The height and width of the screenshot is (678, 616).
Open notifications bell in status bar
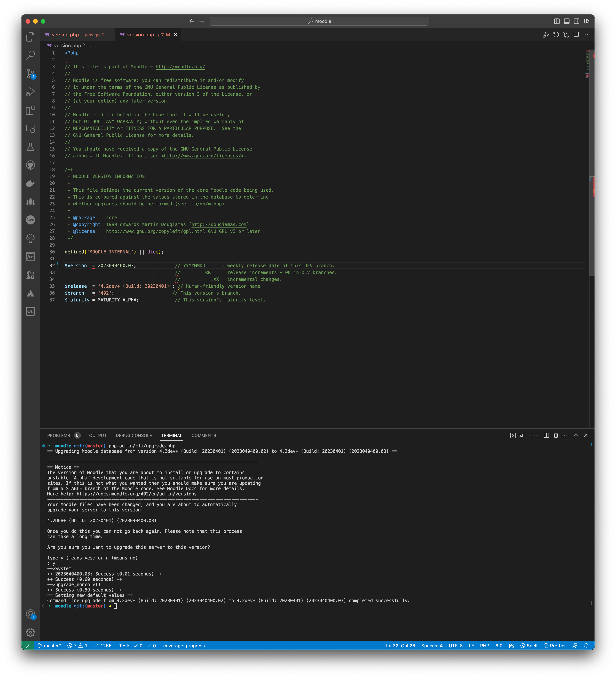(x=586, y=646)
